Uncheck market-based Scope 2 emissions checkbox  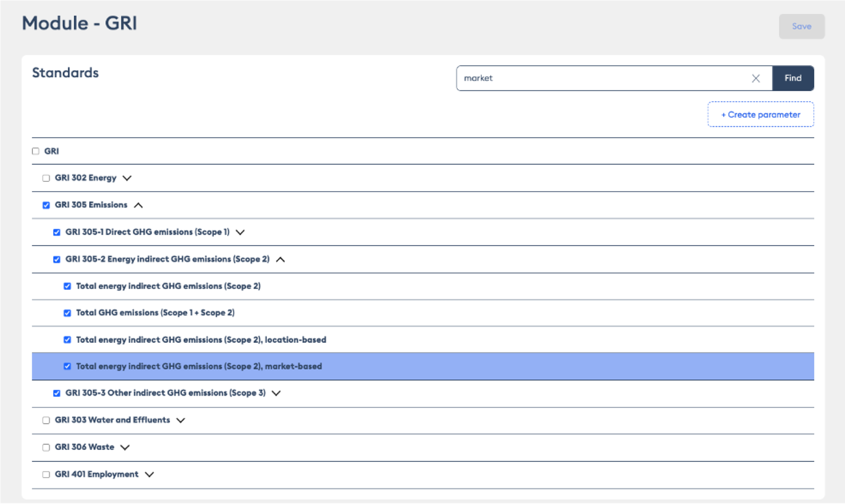point(67,366)
